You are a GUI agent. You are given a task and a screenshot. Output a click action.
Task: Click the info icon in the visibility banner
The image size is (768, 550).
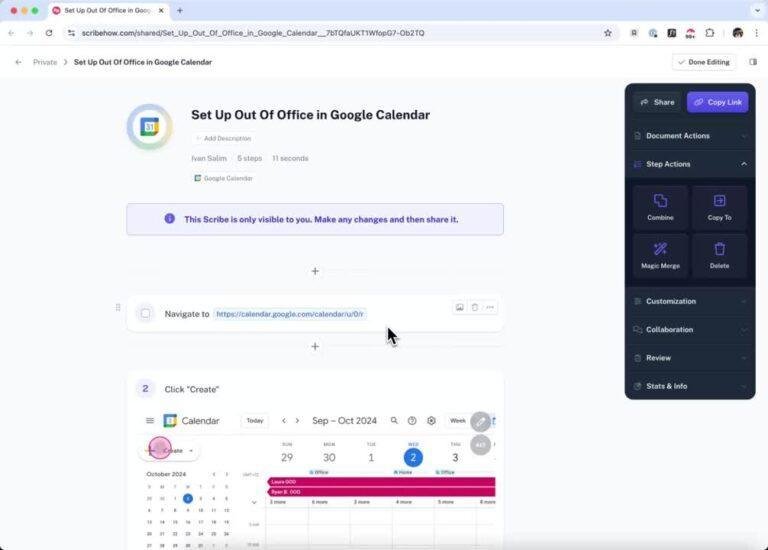coord(169,218)
